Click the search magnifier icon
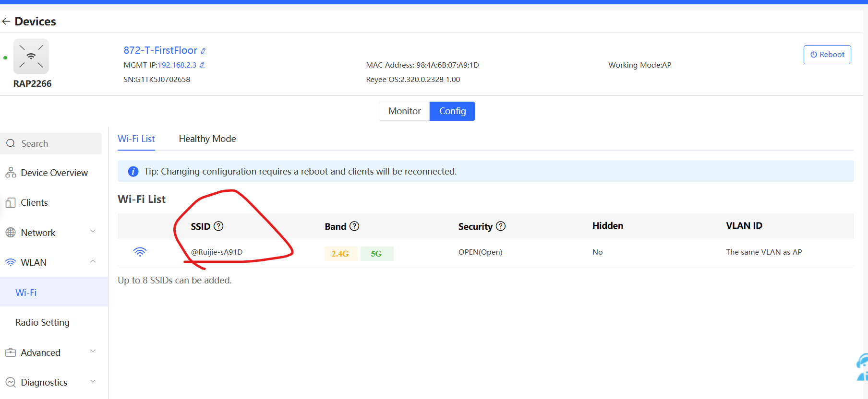 click(11, 143)
